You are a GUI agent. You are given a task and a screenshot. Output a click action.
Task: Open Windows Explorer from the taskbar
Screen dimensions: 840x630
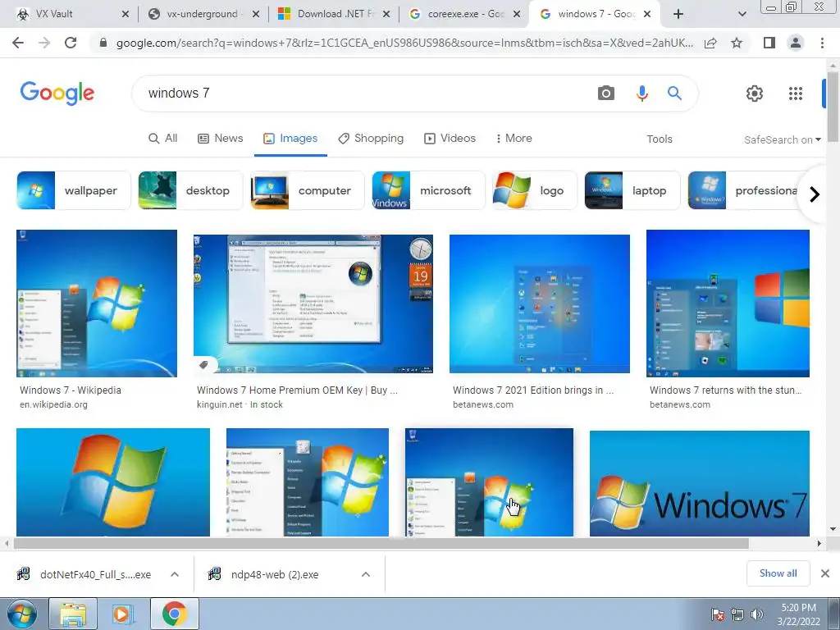click(73, 614)
